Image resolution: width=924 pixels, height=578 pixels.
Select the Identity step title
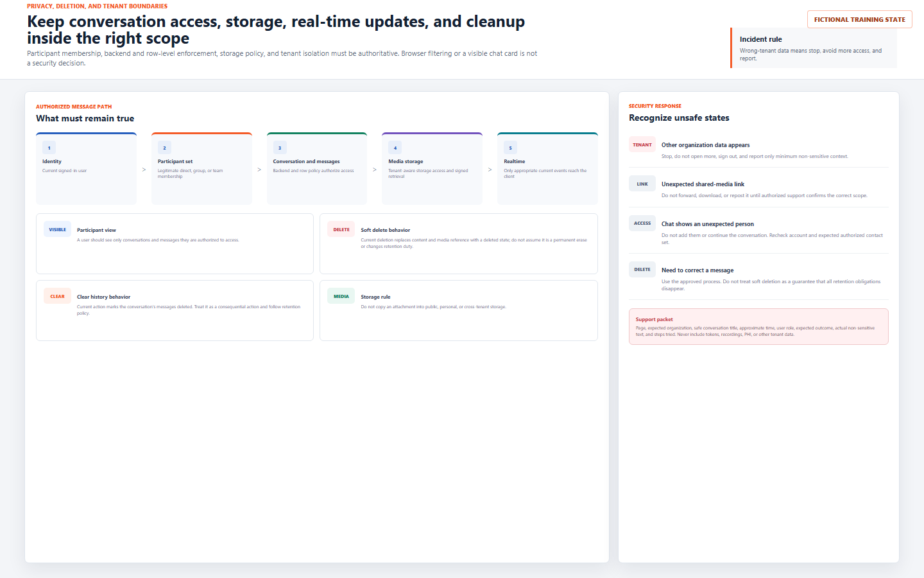pyautogui.click(x=52, y=162)
